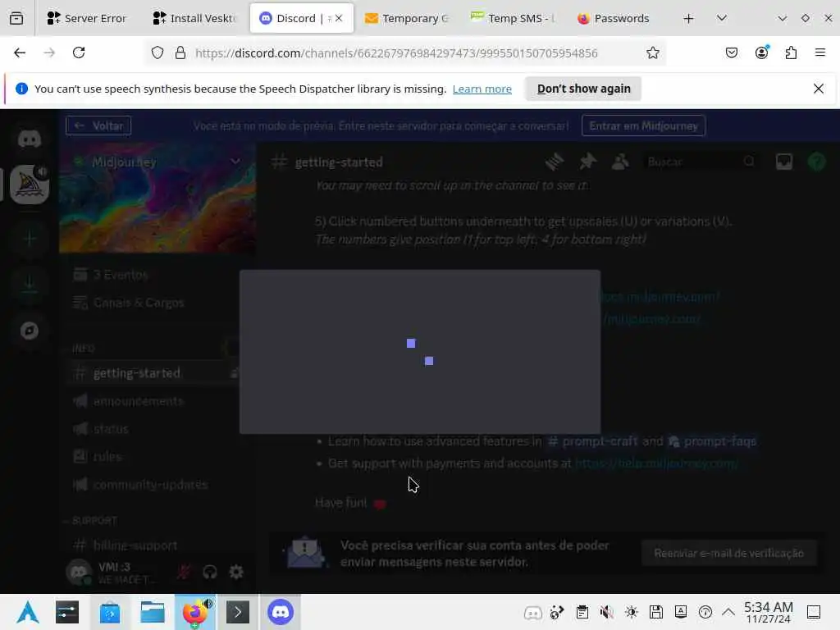Switch to the Temporary email tab

pos(407,18)
